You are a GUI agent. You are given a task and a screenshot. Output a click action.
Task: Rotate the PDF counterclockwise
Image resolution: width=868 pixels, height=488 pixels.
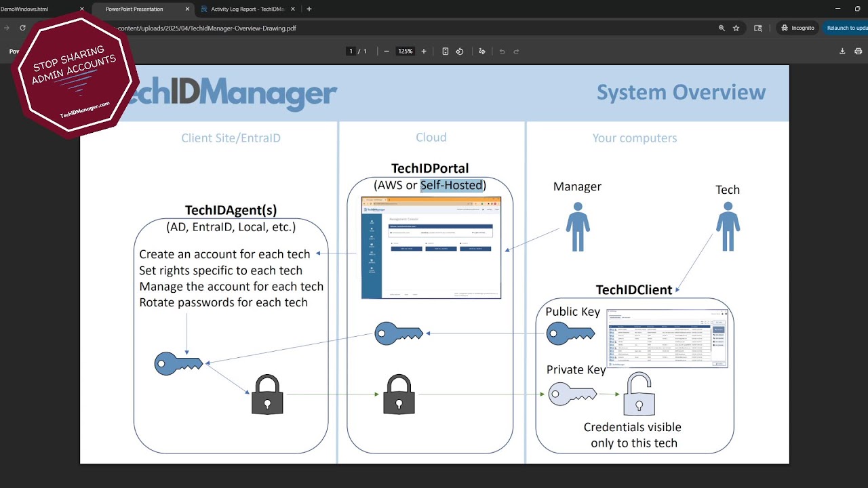click(460, 52)
